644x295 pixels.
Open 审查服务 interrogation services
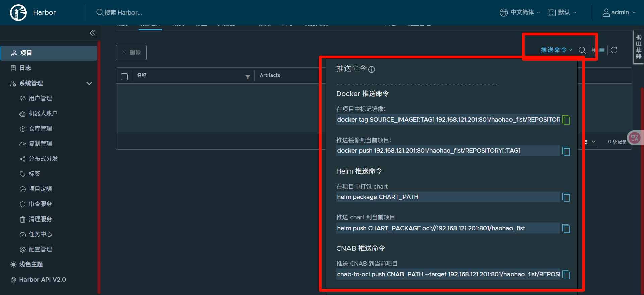pyautogui.click(x=40, y=204)
